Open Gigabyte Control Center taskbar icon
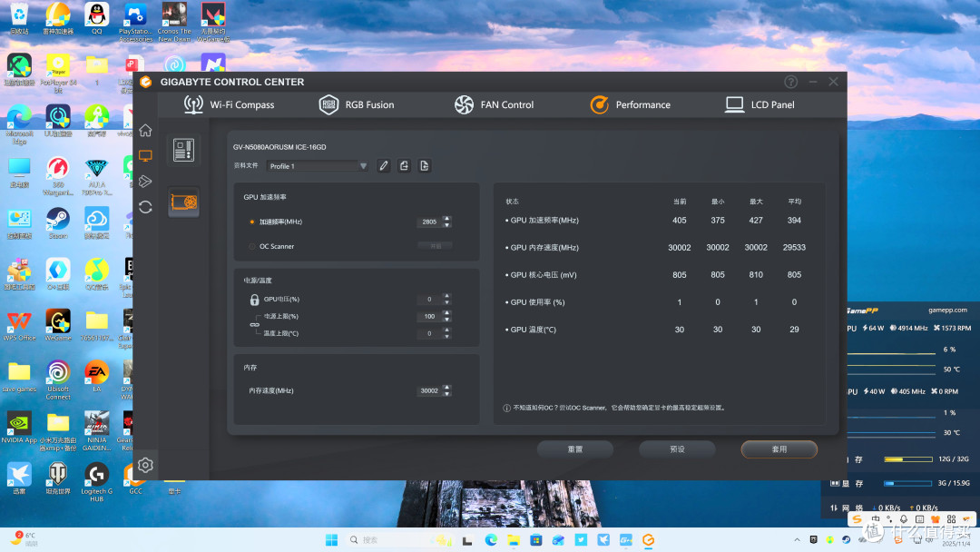The width and height of the screenshot is (980, 552). coord(648,540)
